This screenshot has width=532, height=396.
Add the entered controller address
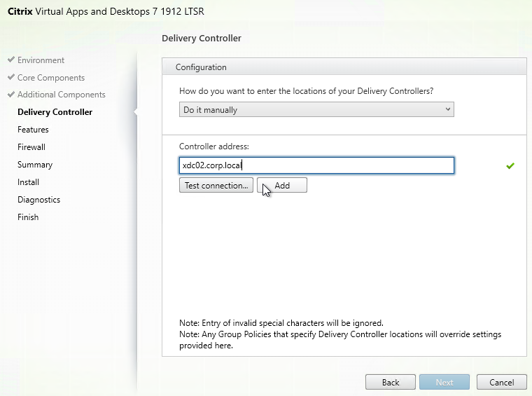(x=282, y=186)
